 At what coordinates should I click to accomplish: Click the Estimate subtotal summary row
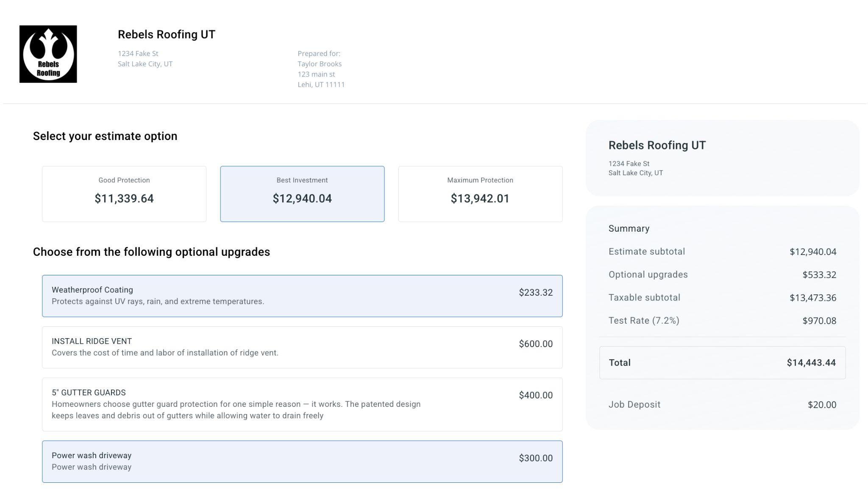click(x=722, y=252)
